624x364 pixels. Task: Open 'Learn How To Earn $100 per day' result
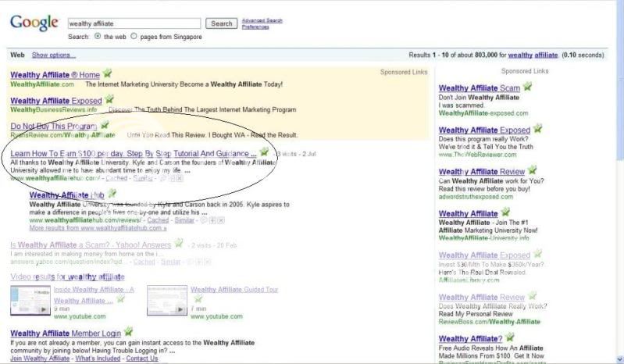pos(134,154)
